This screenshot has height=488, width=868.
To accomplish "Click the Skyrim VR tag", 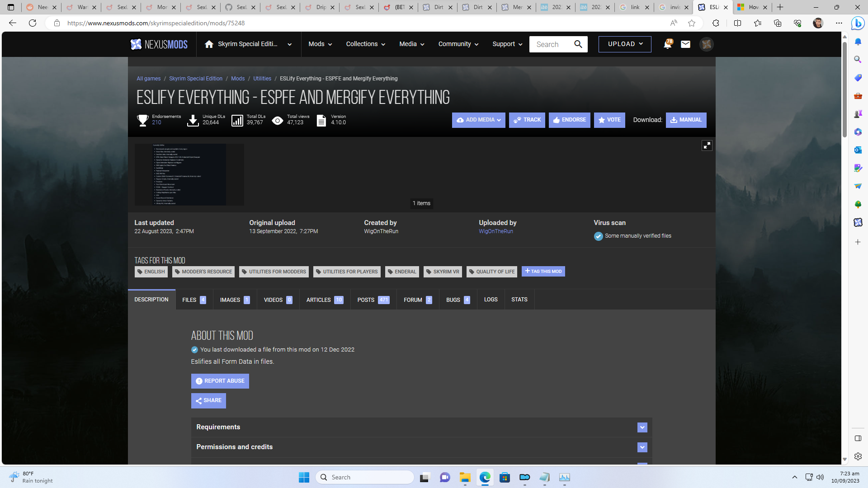I will pyautogui.click(x=443, y=272).
